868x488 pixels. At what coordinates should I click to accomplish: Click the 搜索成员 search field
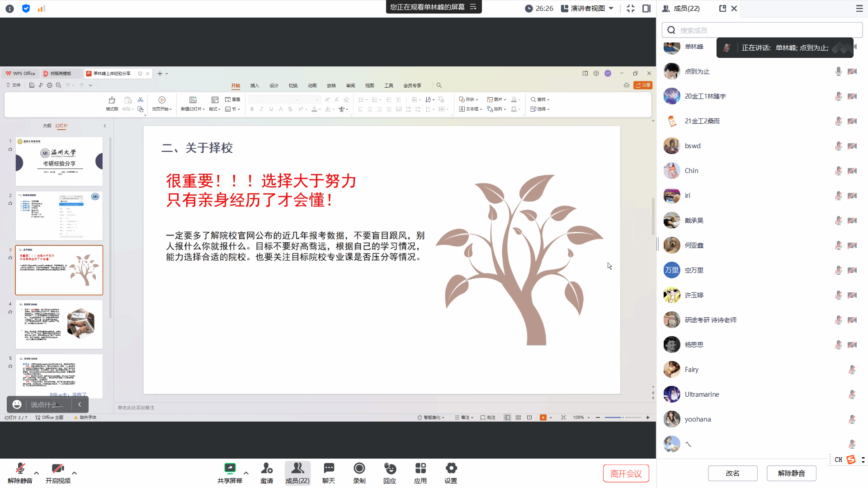(769, 30)
